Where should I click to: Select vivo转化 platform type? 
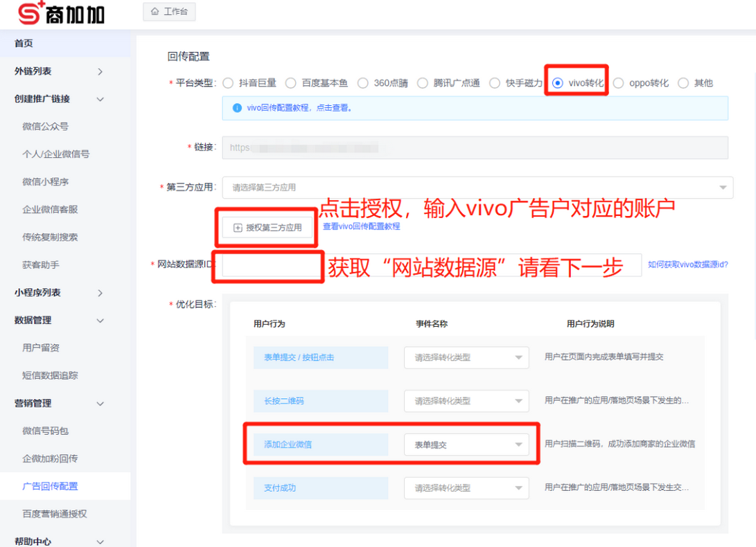[x=557, y=83]
